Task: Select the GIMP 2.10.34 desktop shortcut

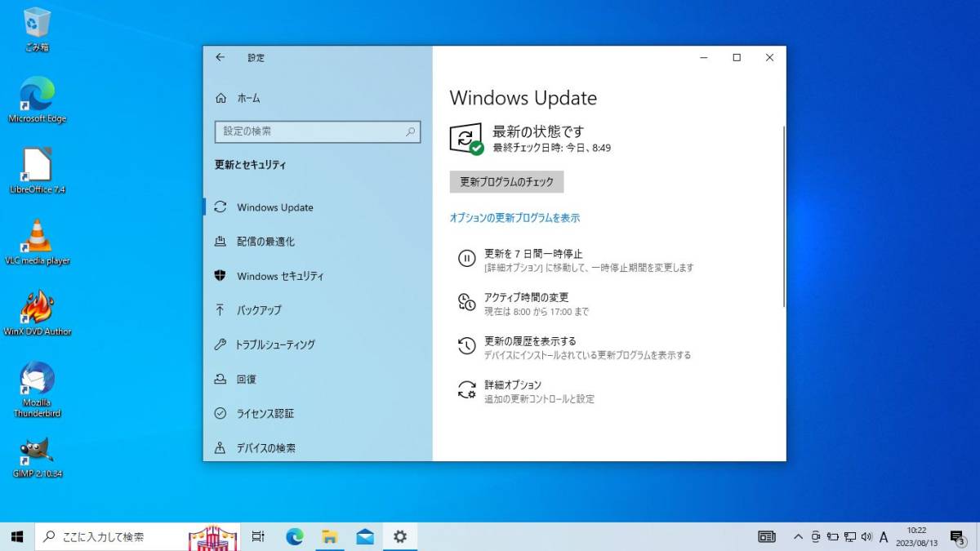Action: [x=37, y=458]
